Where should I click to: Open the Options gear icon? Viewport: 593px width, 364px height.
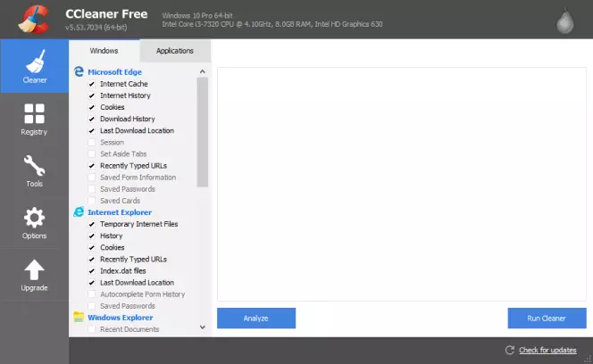35,218
